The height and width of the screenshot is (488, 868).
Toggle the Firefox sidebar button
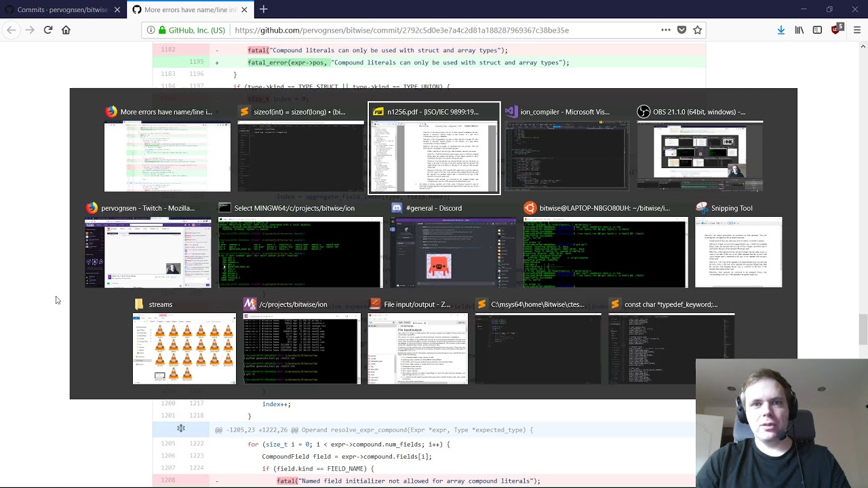point(818,30)
